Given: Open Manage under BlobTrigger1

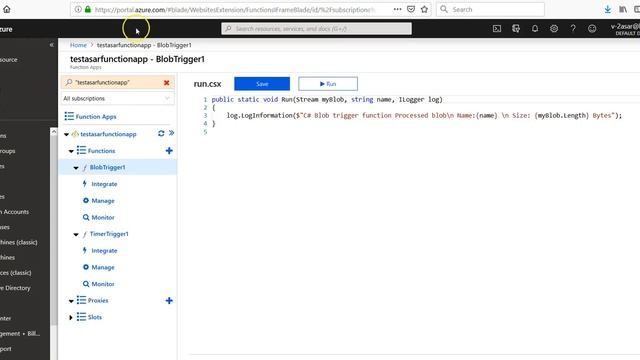Looking at the screenshot, I should coord(103,201).
